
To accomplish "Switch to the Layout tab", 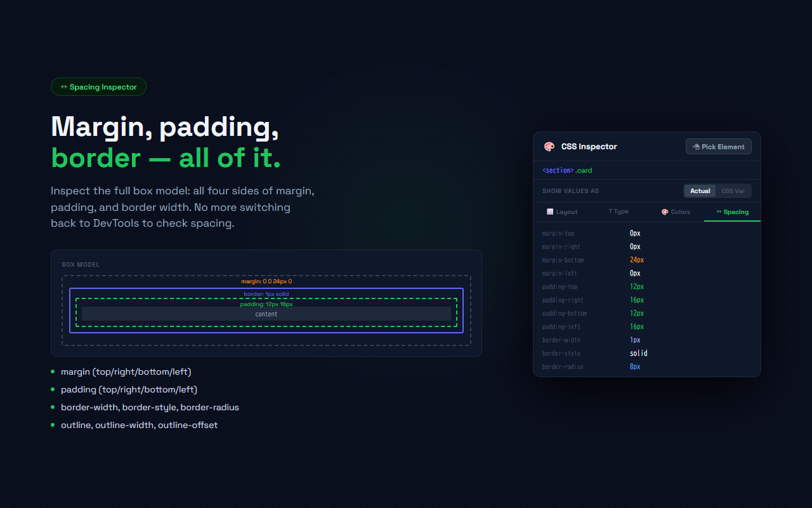I will (562, 212).
